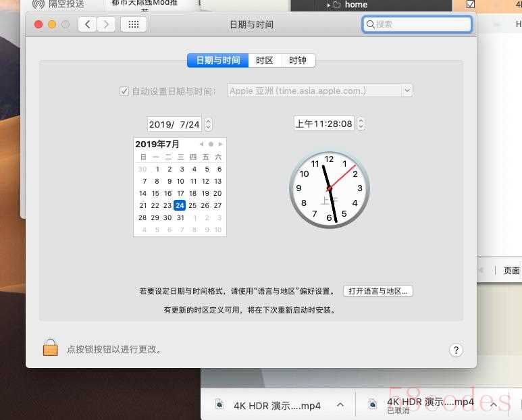Select July 6 in calendar
This screenshot has height=420, width=522.
click(x=219, y=169)
